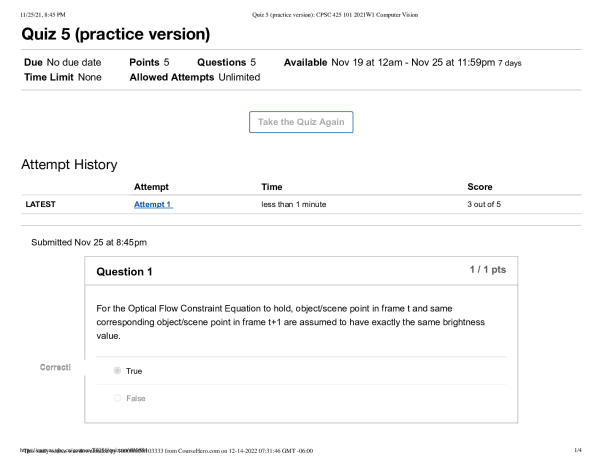602x465 pixels.
Task: Click the Available date range text
Action: (x=402, y=63)
